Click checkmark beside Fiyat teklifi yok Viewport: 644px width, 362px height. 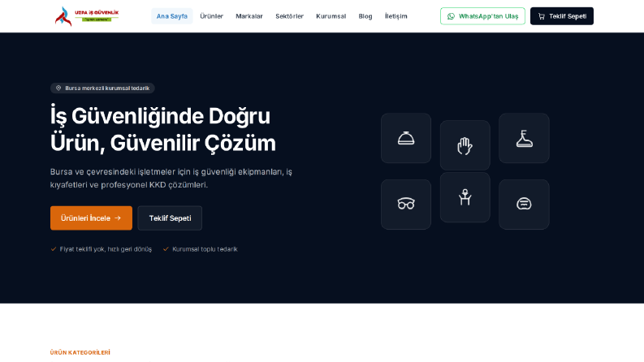point(54,249)
